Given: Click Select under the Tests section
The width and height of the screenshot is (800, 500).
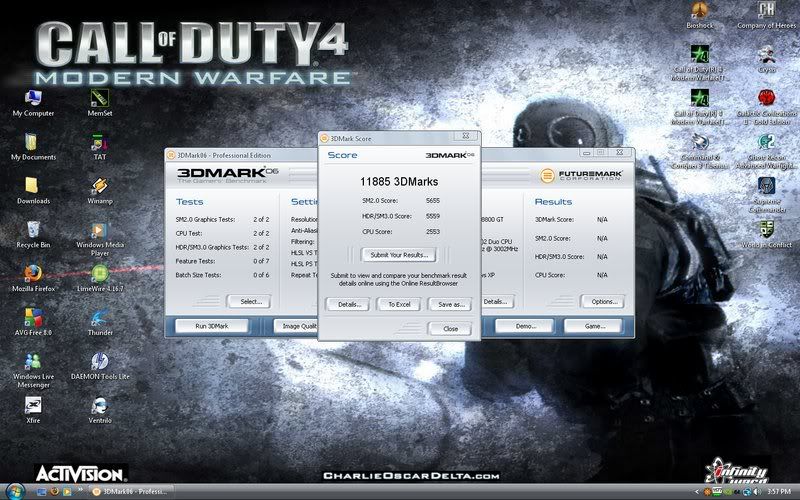Looking at the screenshot, I should pyautogui.click(x=249, y=302).
